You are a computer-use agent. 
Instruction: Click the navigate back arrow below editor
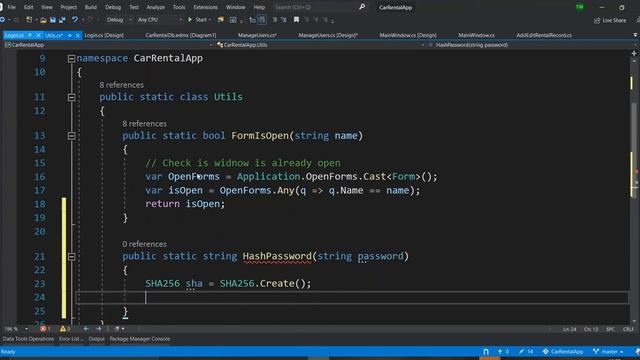tap(86, 329)
